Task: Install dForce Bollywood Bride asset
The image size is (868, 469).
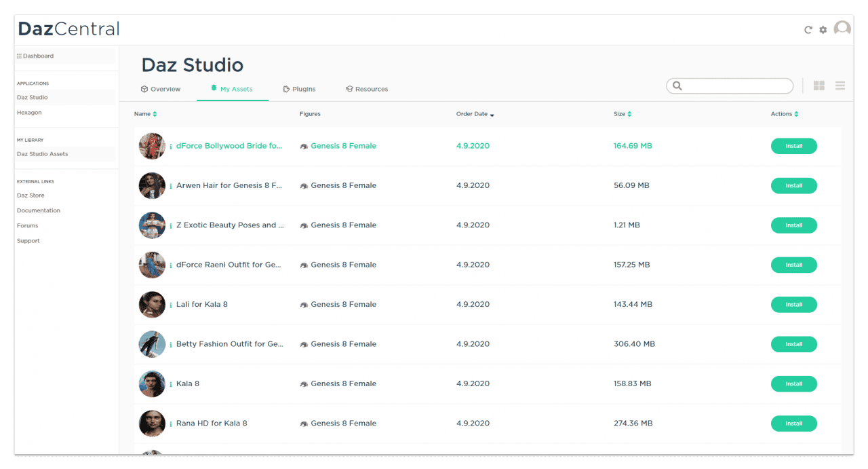Action: (793, 146)
